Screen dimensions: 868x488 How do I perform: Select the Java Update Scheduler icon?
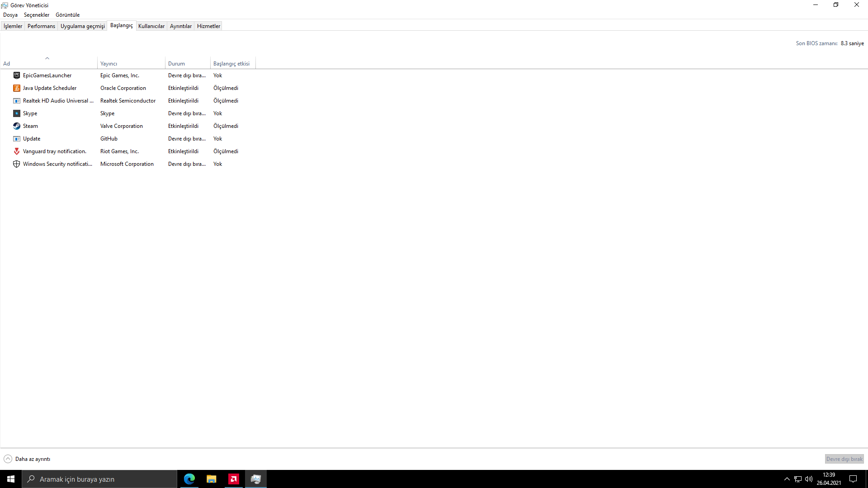[17, 88]
